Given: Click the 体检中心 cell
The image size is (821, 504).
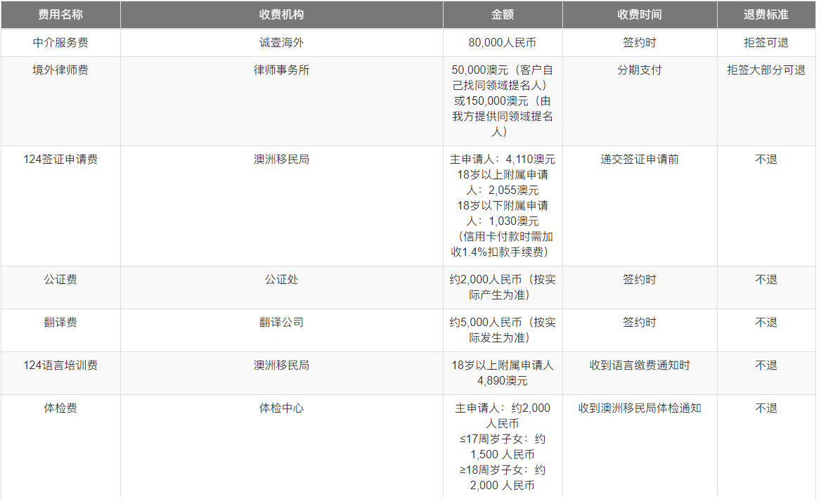Looking at the screenshot, I should 282,446.
